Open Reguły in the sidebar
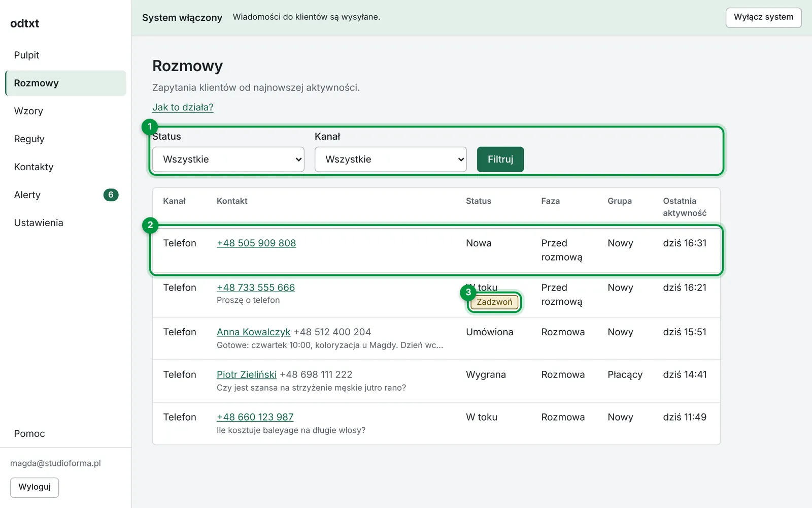 pos(65,139)
